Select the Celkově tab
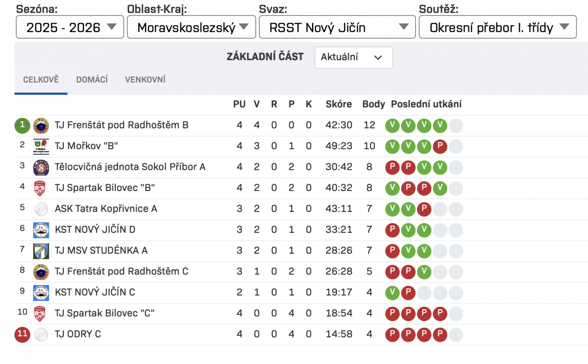This screenshot has width=588, height=364. (x=41, y=80)
